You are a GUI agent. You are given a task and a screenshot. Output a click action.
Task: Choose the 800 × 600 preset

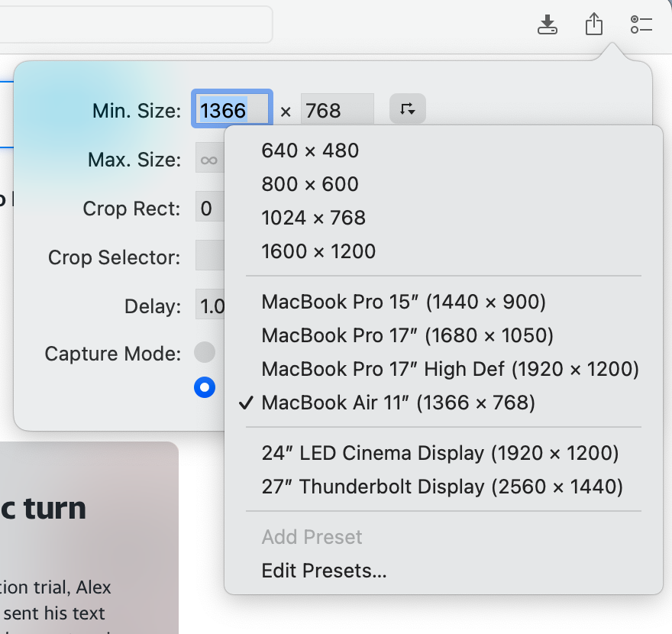pos(444,184)
